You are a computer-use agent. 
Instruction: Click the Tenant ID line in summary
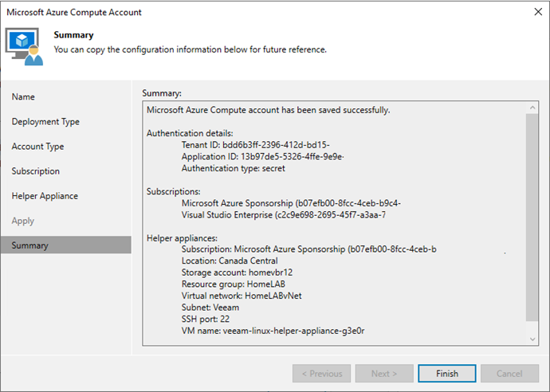tap(255, 145)
